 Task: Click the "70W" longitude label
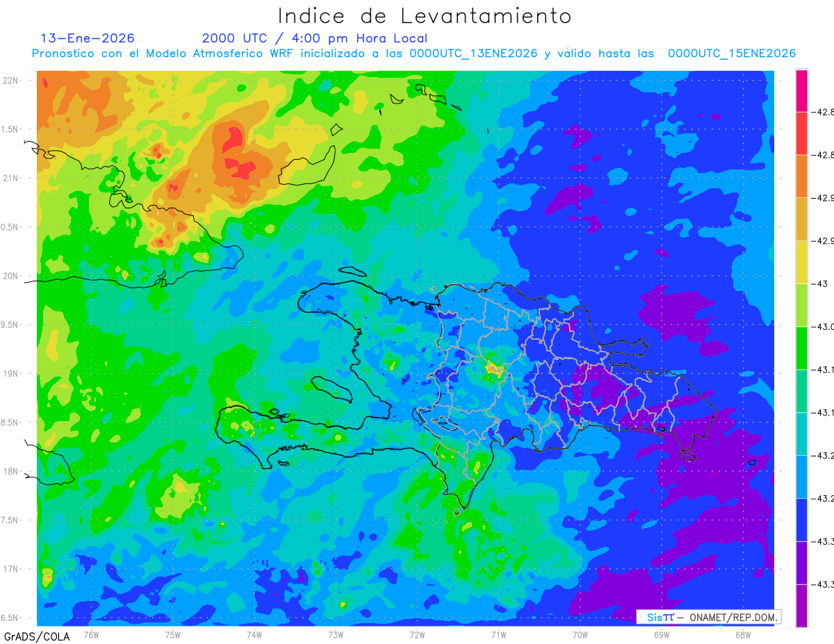pos(580,634)
